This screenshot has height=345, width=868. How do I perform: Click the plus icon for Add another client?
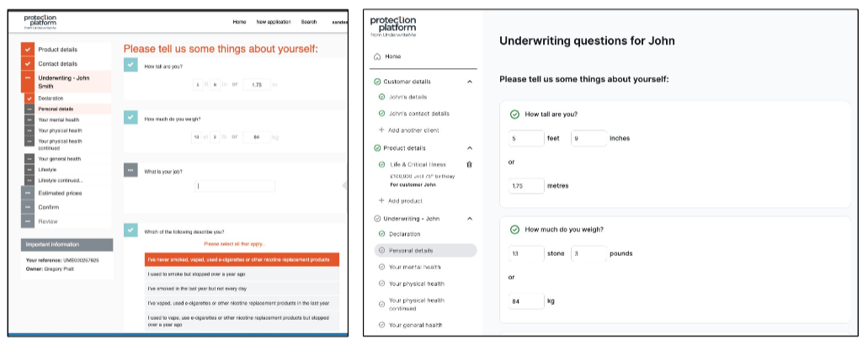coord(381,130)
